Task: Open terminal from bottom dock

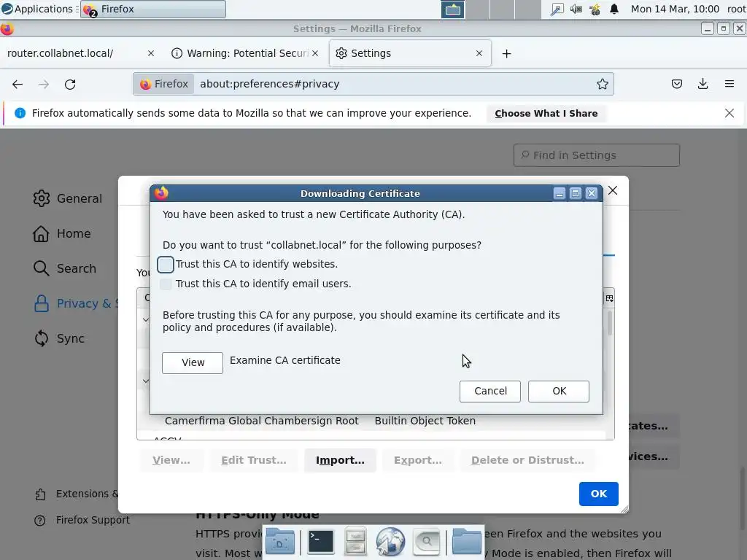Action: 320,542
